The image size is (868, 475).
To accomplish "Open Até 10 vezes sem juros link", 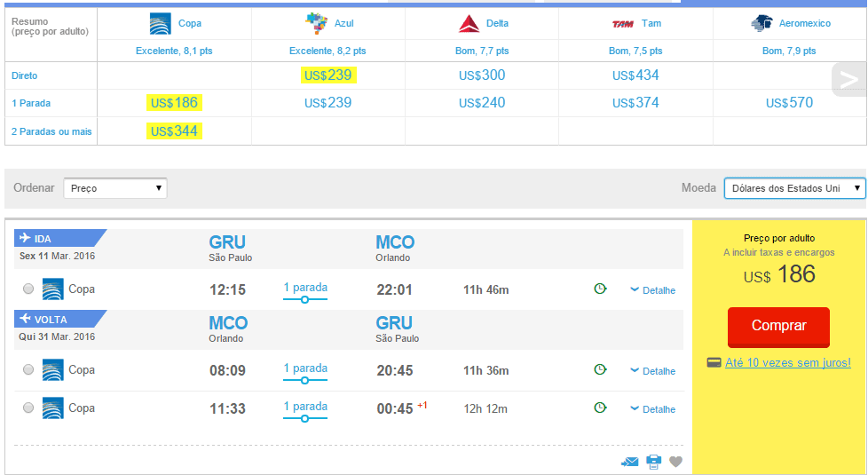I will pyautogui.click(x=788, y=362).
